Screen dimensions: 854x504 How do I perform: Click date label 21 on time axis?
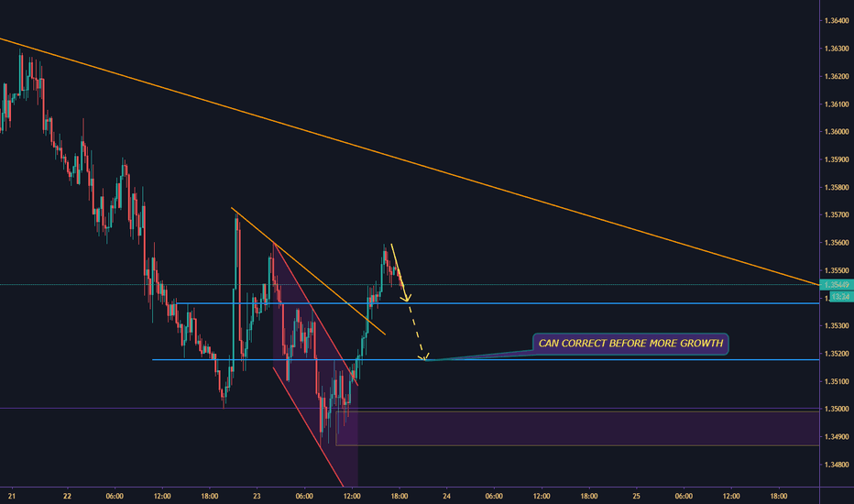click(12, 497)
